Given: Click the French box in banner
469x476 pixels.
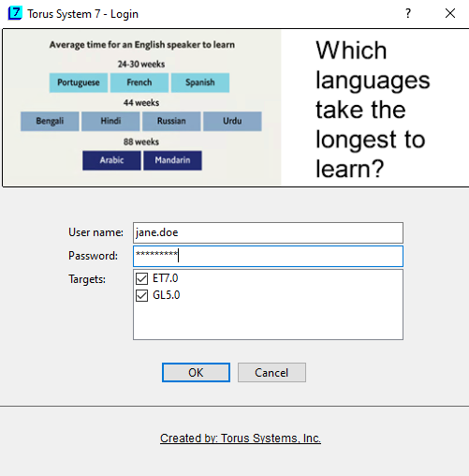Looking at the screenshot, I should click(x=139, y=82).
